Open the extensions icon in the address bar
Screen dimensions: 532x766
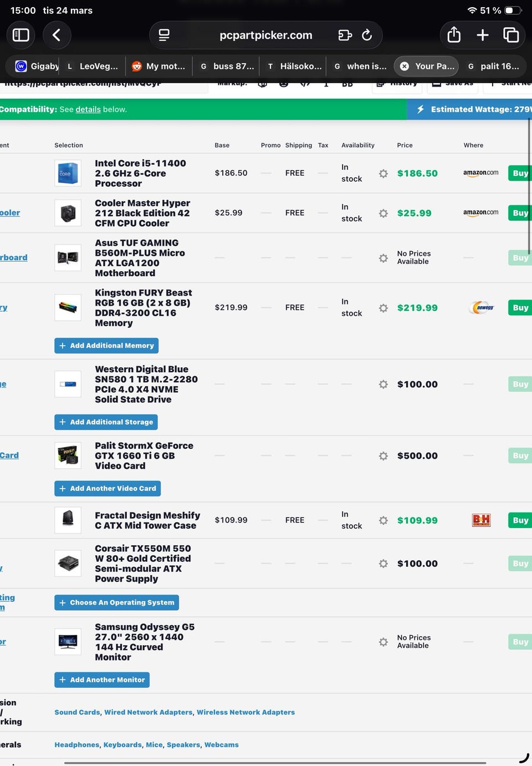[x=345, y=35]
